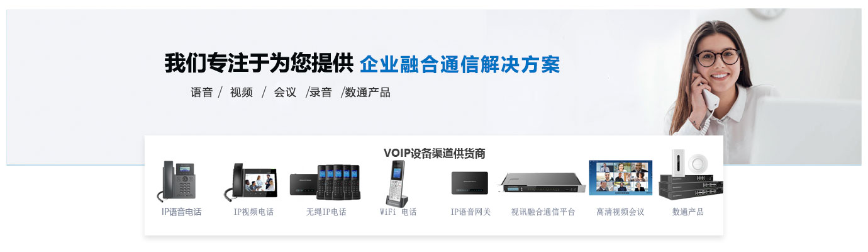This screenshot has height=252, width=868.
Task: Click the 语音 / 视频 / 会议 subtitle line
Action: (x=291, y=93)
